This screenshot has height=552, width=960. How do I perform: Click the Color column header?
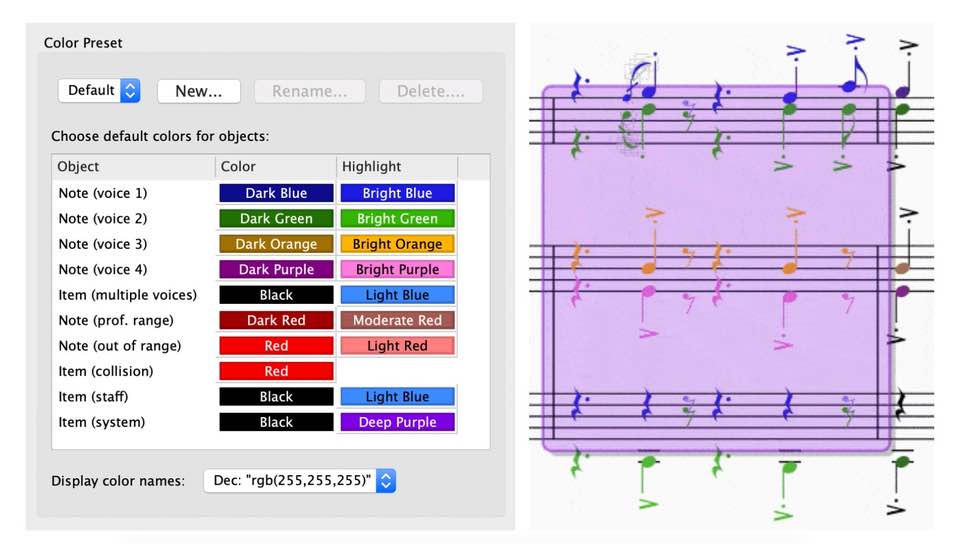tap(276, 166)
